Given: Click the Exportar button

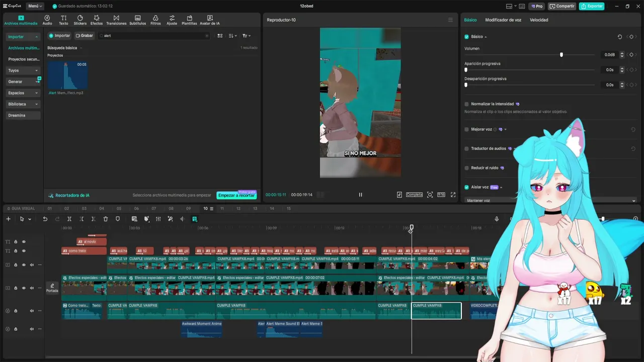Looking at the screenshot, I should coord(592,6).
